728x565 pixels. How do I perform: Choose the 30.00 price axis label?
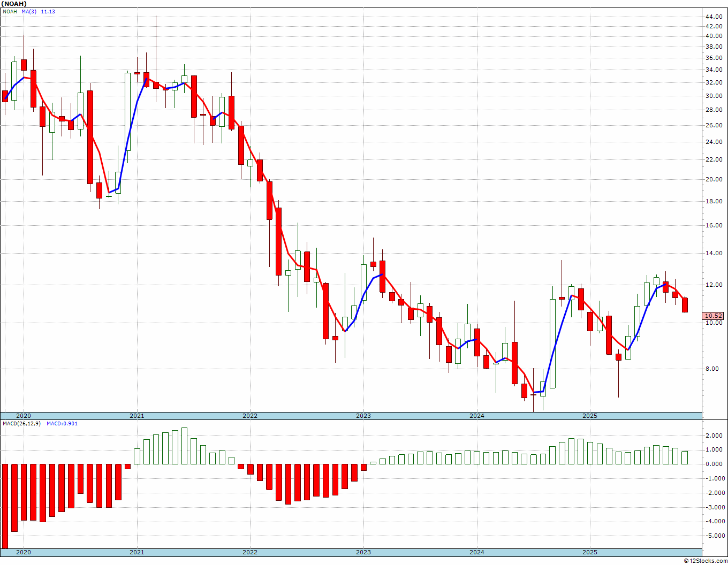point(714,96)
